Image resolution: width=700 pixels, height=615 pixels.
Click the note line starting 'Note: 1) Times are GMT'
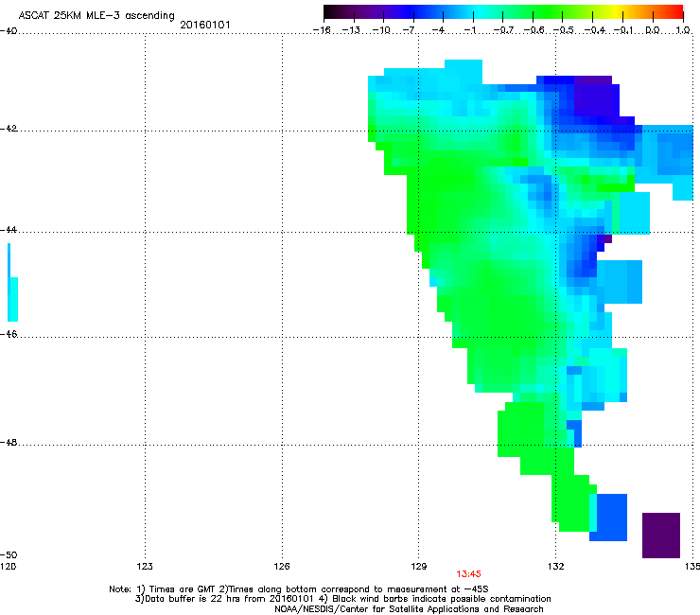coord(299,589)
